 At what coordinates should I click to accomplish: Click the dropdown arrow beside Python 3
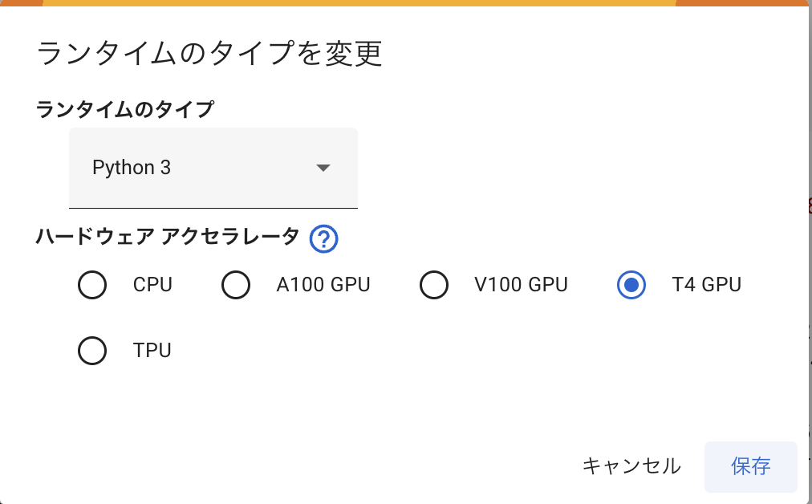[323, 168]
